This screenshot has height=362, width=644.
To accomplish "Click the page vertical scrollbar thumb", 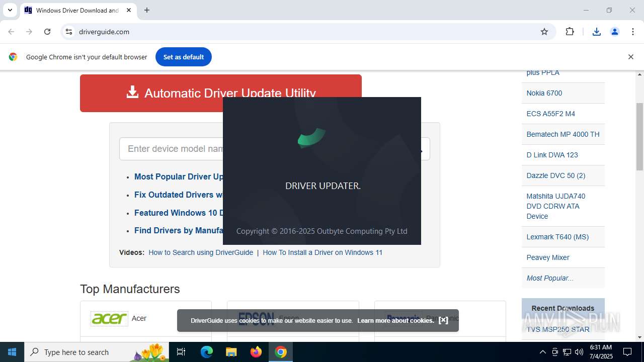I will (640, 136).
